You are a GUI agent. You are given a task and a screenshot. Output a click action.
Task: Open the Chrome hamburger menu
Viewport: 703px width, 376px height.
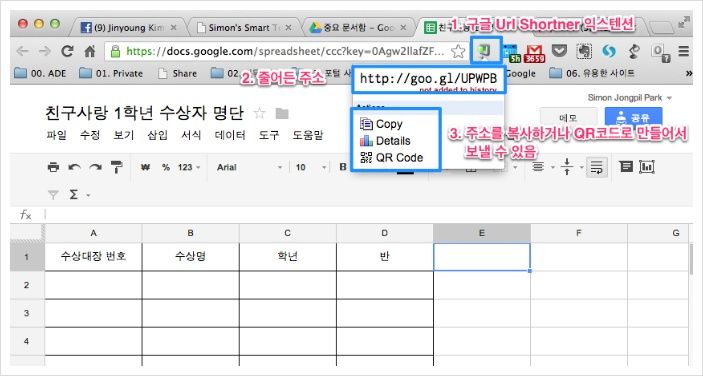pos(683,51)
